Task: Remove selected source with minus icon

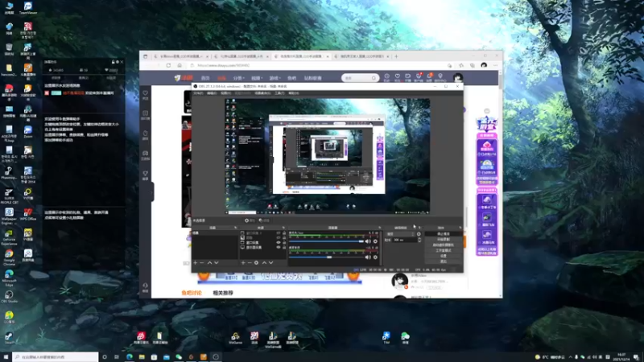Action: [x=250, y=263]
